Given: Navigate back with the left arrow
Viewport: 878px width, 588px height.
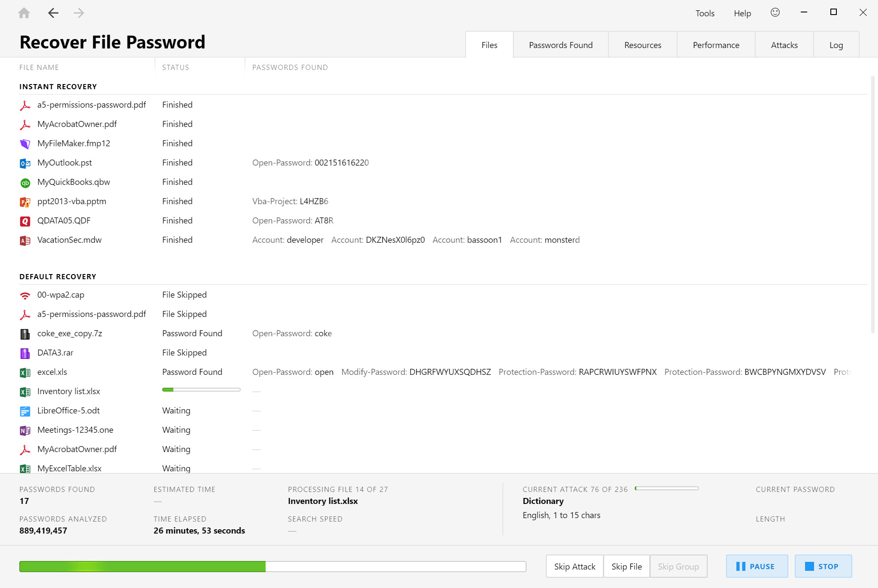Looking at the screenshot, I should point(53,13).
